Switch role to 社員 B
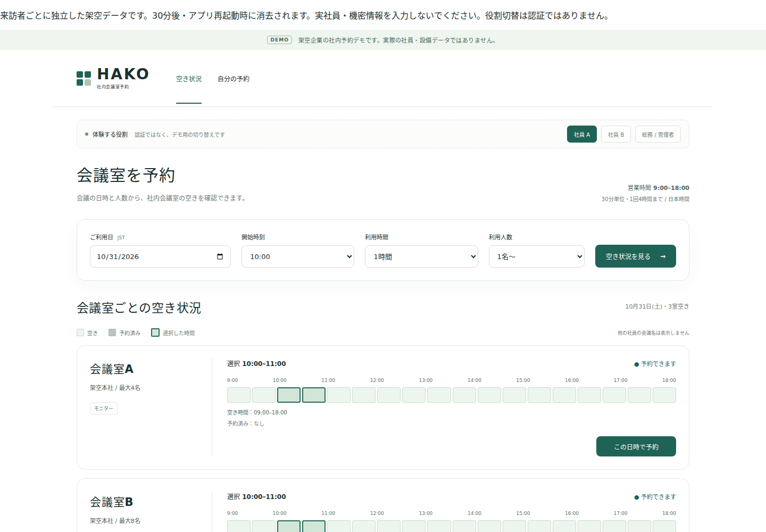Viewport: 766px width, 532px height. 616,134
